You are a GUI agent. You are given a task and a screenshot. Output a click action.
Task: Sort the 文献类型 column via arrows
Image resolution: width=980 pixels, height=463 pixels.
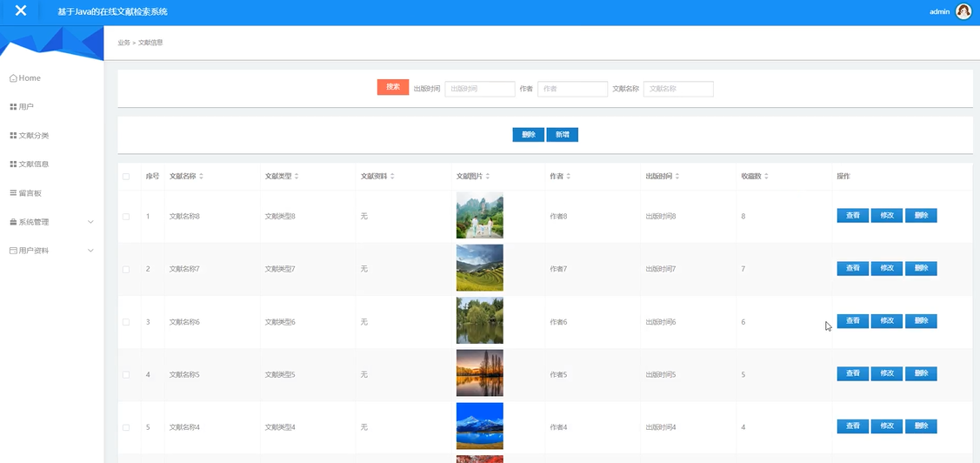pyautogui.click(x=297, y=177)
